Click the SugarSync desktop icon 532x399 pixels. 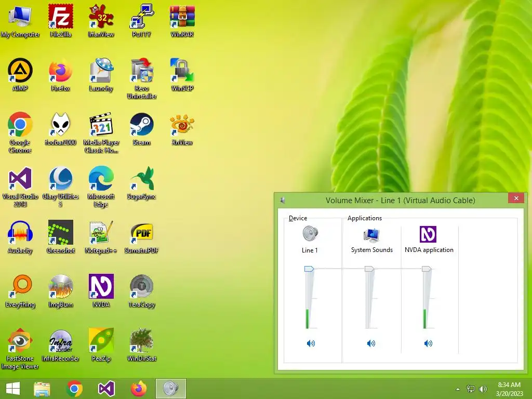click(x=141, y=183)
